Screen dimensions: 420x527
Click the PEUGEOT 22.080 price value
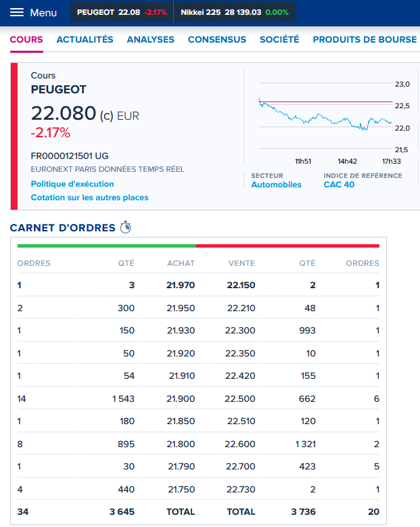(x=64, y=113)
